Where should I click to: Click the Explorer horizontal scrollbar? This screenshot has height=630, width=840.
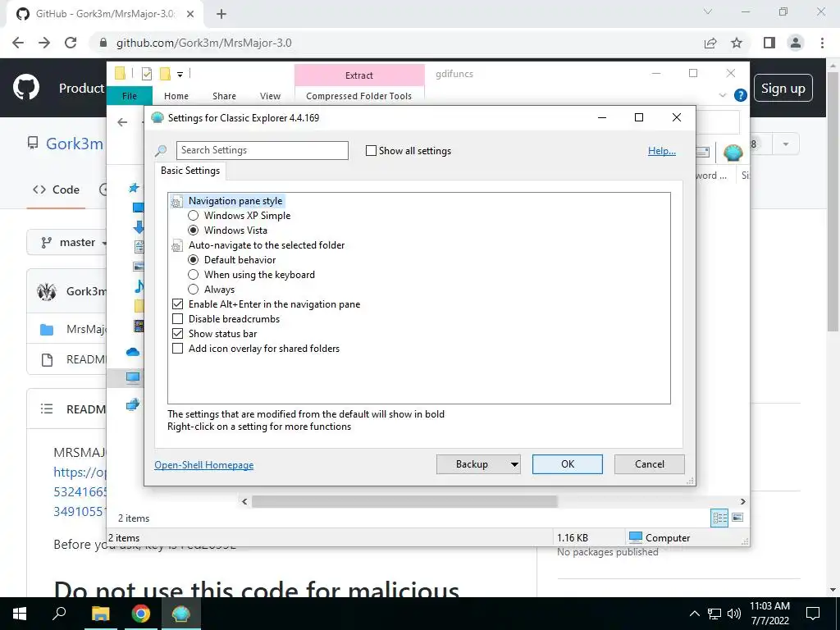[x=404, y=501]
